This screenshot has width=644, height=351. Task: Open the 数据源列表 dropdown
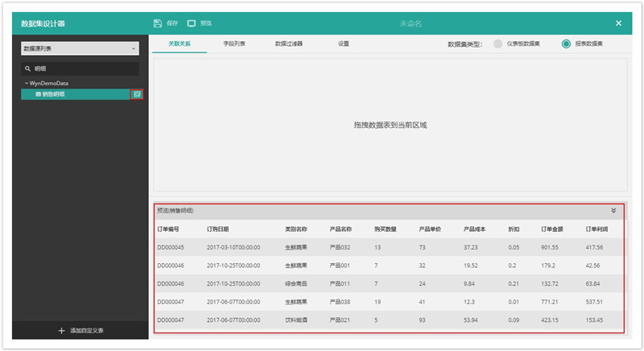(80, 49)
